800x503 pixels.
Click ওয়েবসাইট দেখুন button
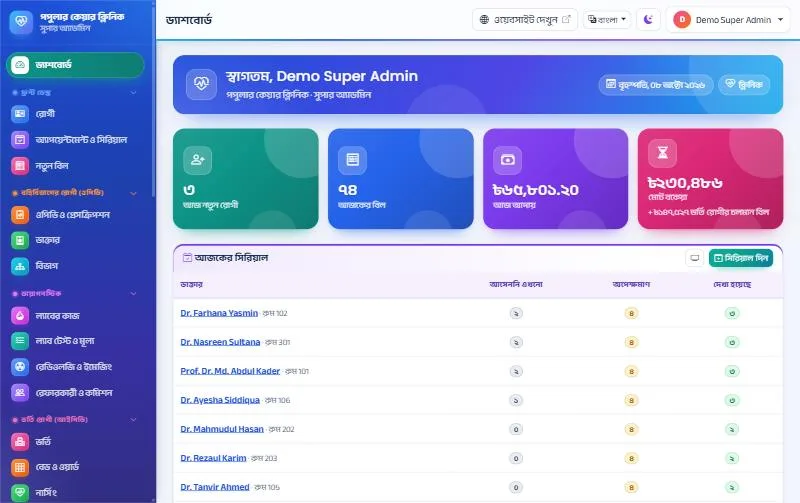click(x=524, y=19)
